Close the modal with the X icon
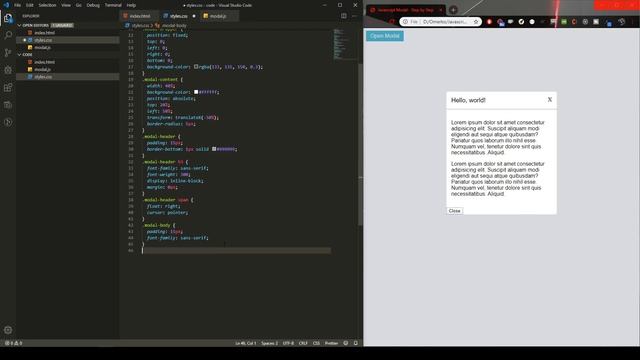The width and height of the screenshot is (640, 360). point(550,100)
